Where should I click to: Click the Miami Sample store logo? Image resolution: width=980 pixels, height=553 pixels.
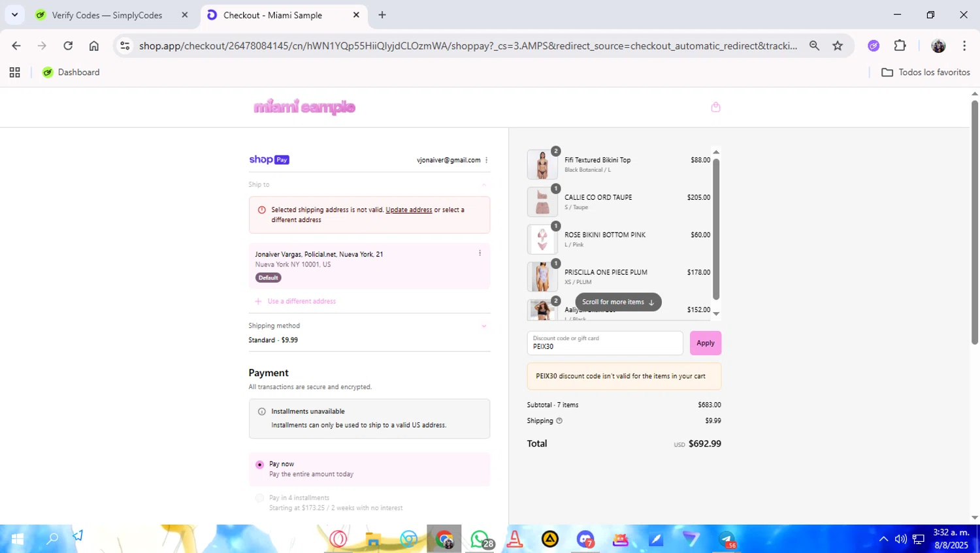coord(304,107)
